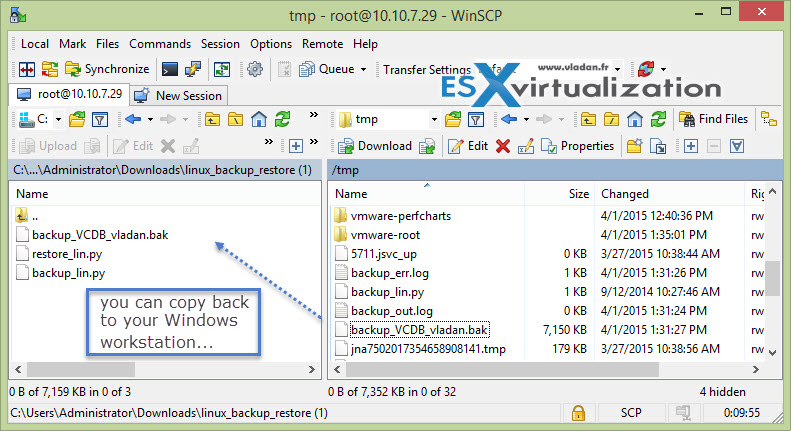Go to remote home directory icon
This screenshot has height=431, width=791.
pyautogui.click(x=635, y=120)
